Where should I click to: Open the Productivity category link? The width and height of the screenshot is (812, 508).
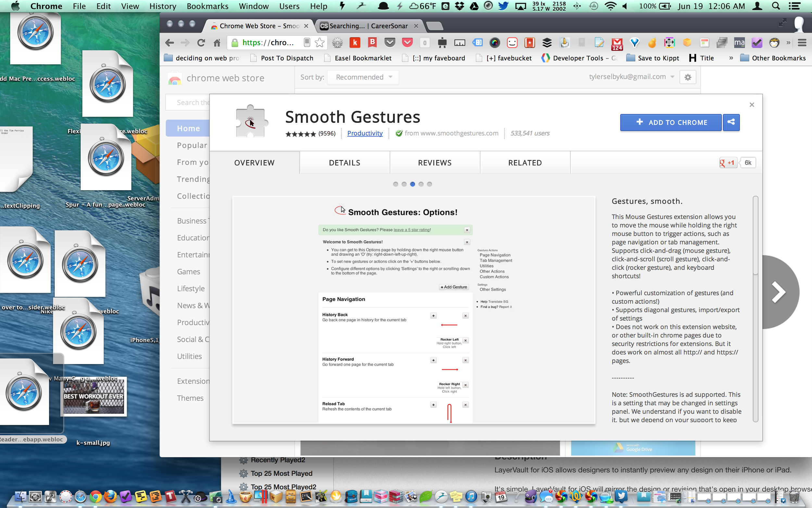(x=365, y=133)
